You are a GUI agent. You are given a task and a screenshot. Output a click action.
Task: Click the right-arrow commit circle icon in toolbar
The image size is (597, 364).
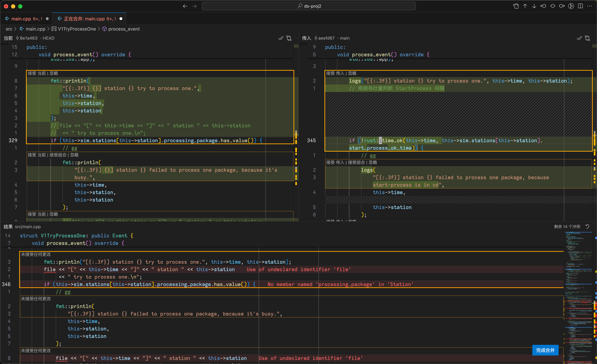(562, 6)
